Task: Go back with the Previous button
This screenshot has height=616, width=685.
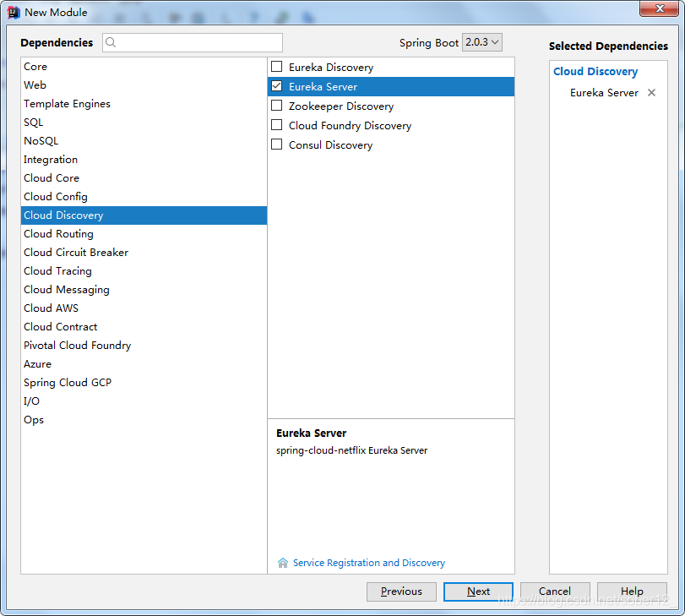Action: pyautogui.click(x=401, y=591)
